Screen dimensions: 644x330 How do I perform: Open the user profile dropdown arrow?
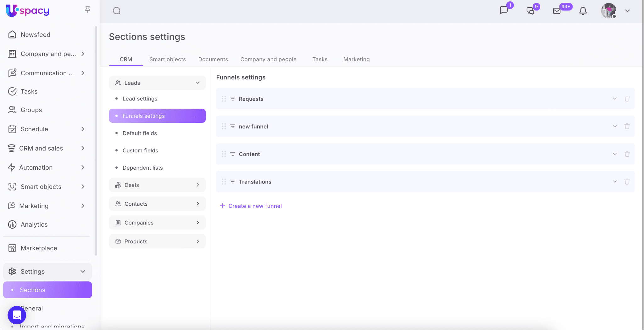(x=627, y=11)
